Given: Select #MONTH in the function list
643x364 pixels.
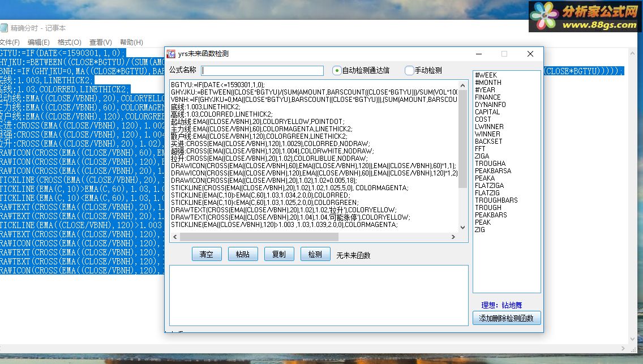Looking at the screenshot, I should pyautogui.click(x=488, y=83).
